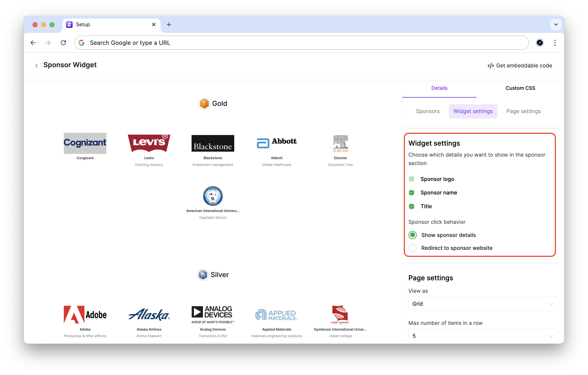Click the browser profile avatar icon
The height and width of the screenshot is (375, 588).
point(540,43)
